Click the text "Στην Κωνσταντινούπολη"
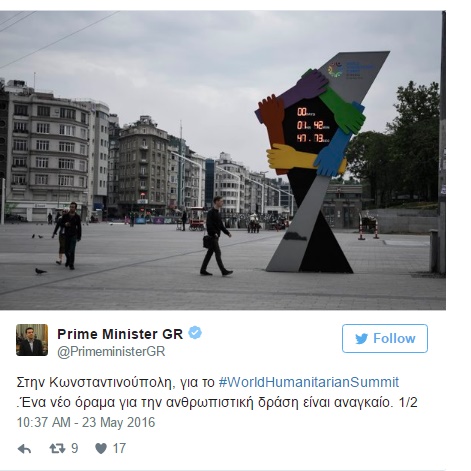Screen dimensions: 471x471 tap(95, 382)
